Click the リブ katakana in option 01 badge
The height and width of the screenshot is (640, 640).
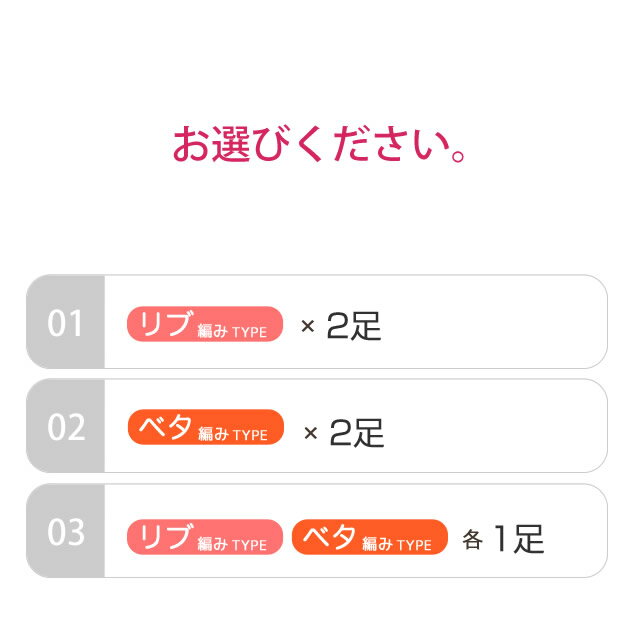[x=166, y=323]
